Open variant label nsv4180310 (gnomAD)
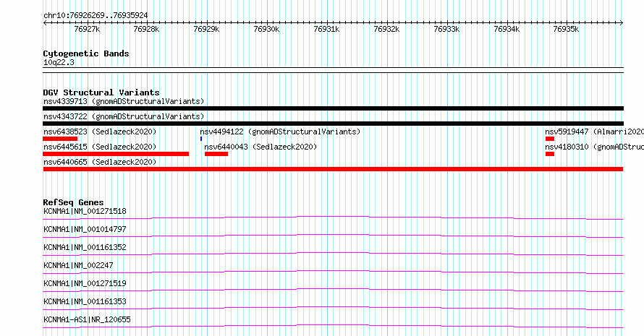Screen dimensions: 644x336 [594, 147]
